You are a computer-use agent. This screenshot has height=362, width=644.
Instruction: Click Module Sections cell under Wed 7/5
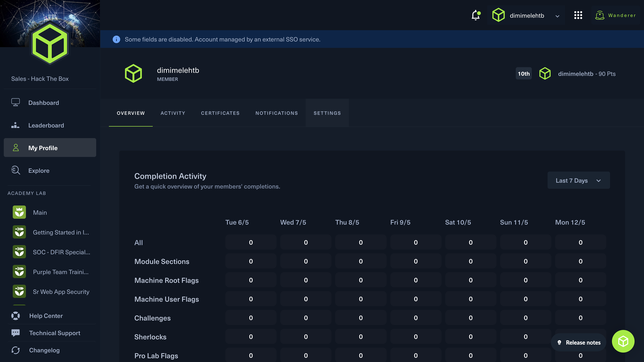(x=305, y=261)
